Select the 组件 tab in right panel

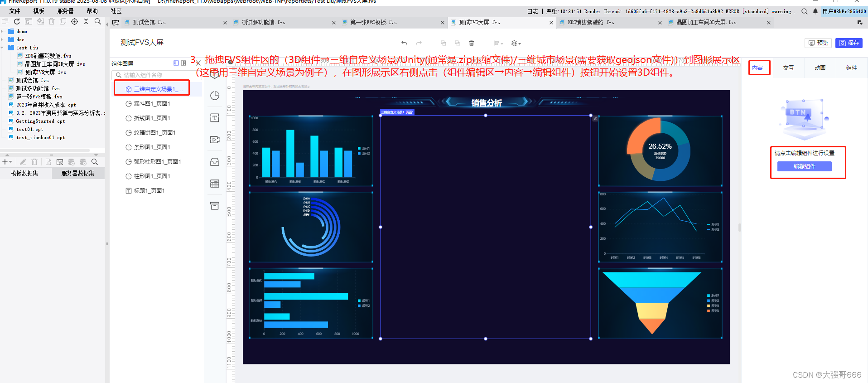pyautogui.click(x=852, y=68)
